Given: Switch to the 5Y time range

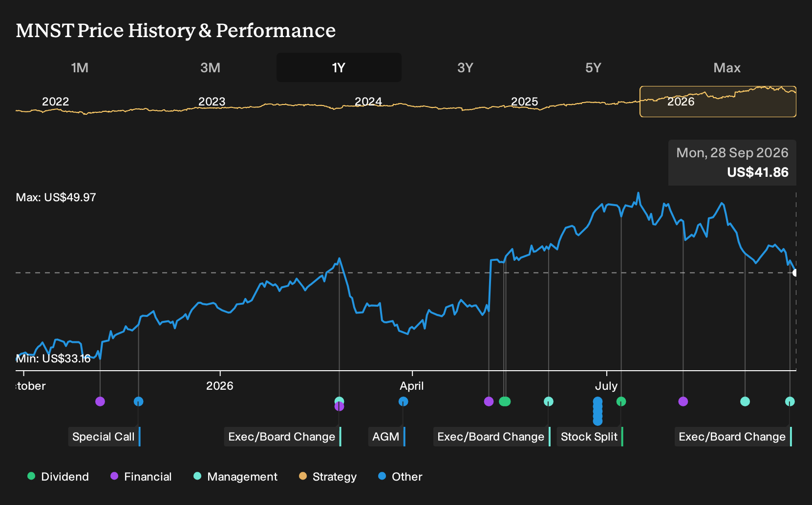Looking at the screenshot, I should tap(593, 67).
